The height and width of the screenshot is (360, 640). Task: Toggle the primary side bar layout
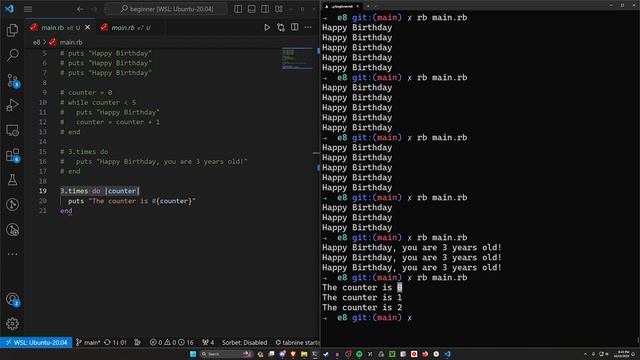pyautogui.click(x=238, y=9)
